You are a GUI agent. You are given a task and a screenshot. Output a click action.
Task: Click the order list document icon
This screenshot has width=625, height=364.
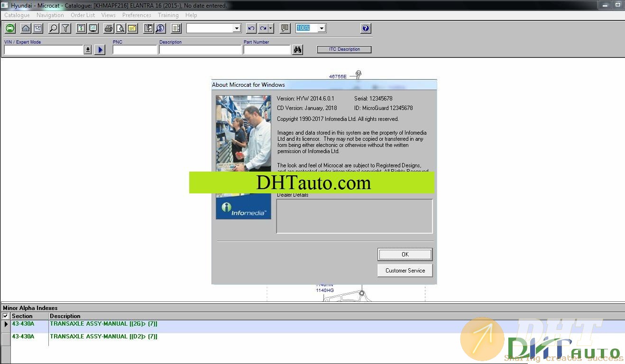(x=176, y=28)
